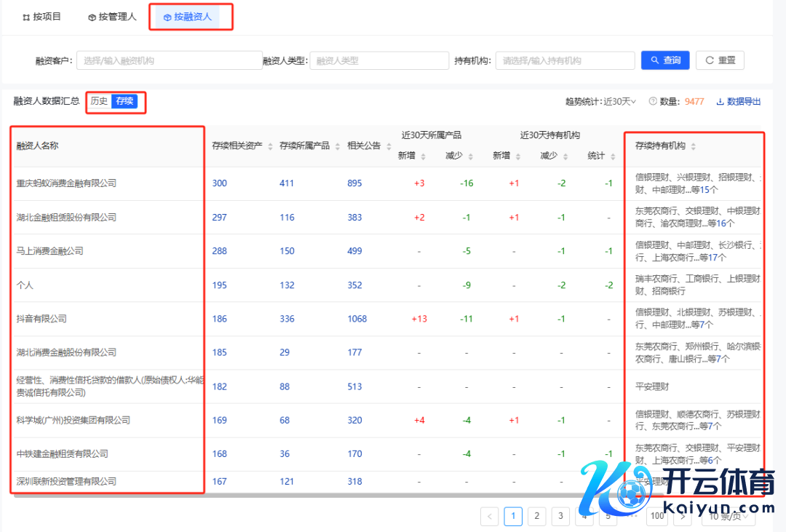Switch data view to 历史
786x532 pixels.
[99, 101]
